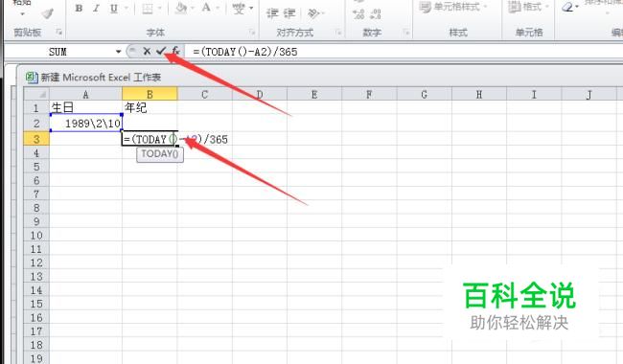Image resolution: width=623 pixels, height=364 pixels.
Task: Open the 对齐方式 Alignment dialog launcher
Action: (339, 32)
